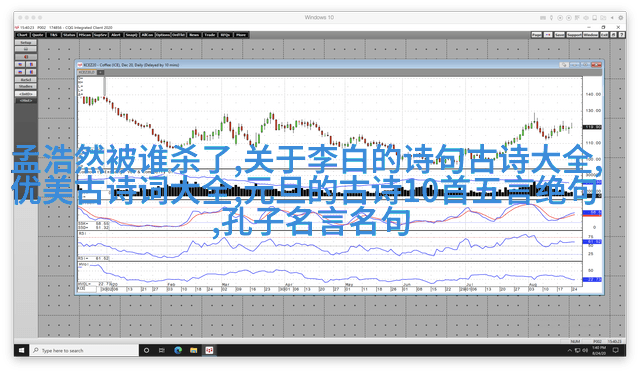Click the plus tab to add a chart tab
This screenshot has height=373, width=640.
point(100,73)
